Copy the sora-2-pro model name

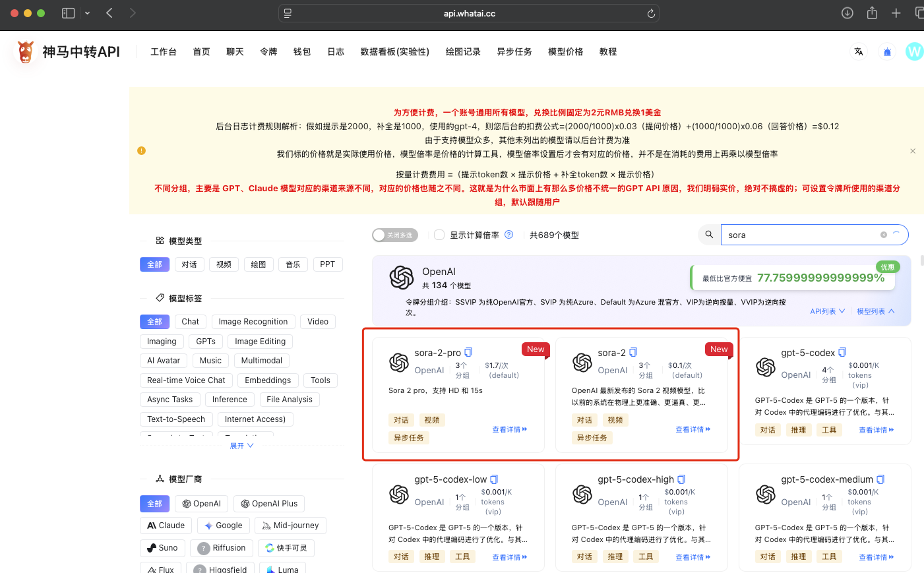pos(468,353)
